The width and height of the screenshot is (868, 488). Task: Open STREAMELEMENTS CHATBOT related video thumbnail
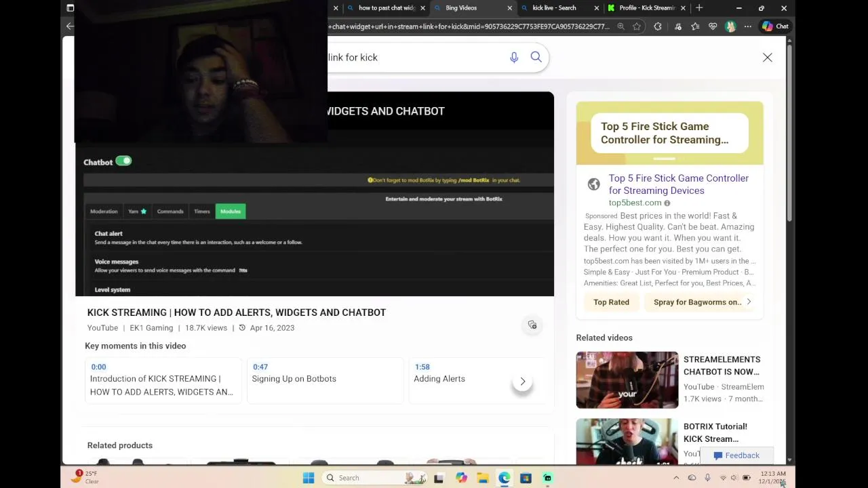627,380
